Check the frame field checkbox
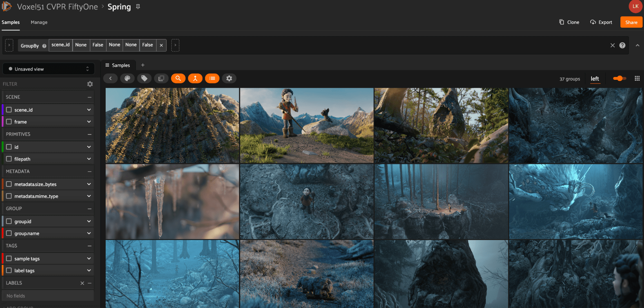The height and width of the screenshot is (308, 644). click(9, 122)
